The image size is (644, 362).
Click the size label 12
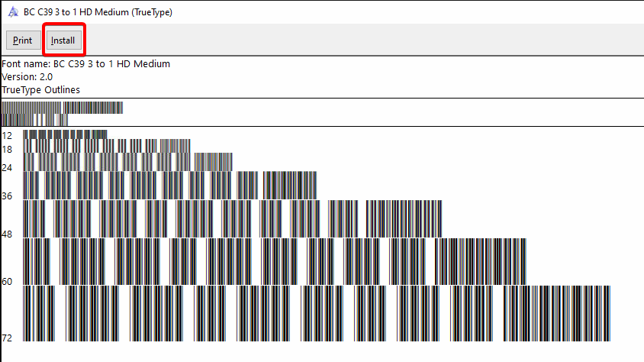click(7, 136)
